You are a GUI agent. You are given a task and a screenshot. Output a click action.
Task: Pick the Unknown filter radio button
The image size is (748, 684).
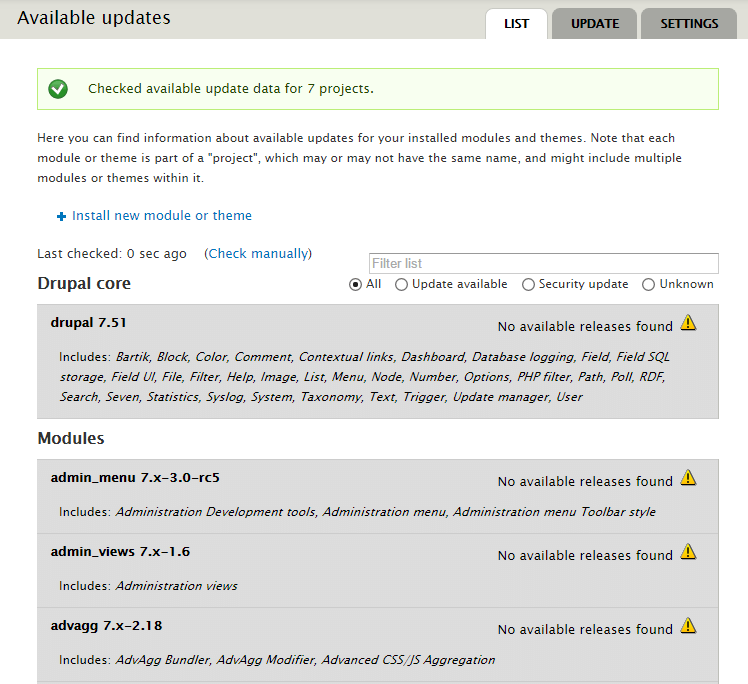(648, 284)
